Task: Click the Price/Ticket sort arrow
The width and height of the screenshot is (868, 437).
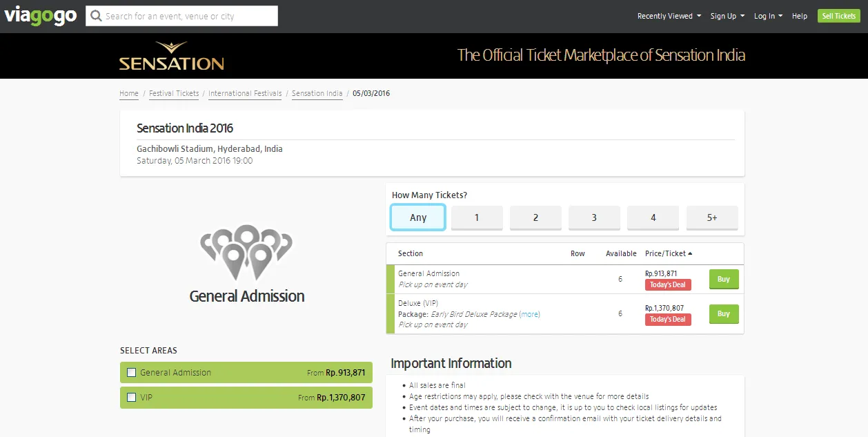Action: point(690,253)
